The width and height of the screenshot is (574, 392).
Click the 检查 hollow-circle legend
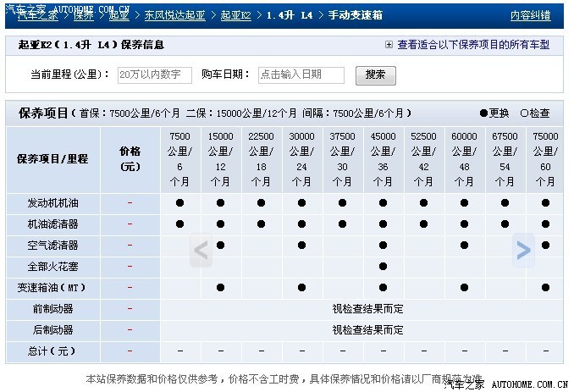pyautogui.click(x=535, y=113)
